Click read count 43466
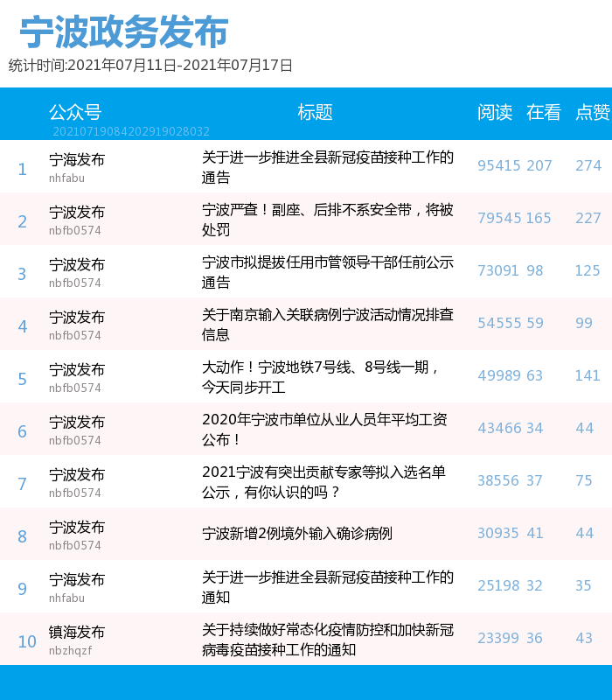612x700 pixels. click(x=499, y=428)
